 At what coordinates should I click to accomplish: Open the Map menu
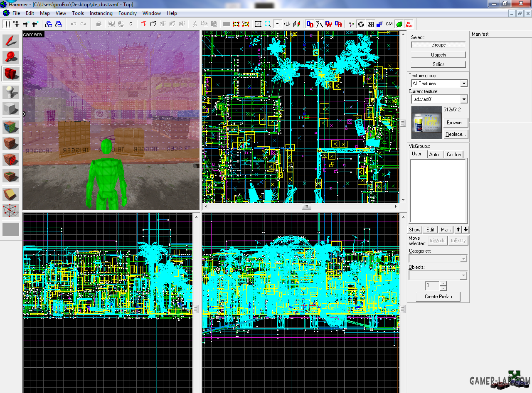(x=45, y=13)
